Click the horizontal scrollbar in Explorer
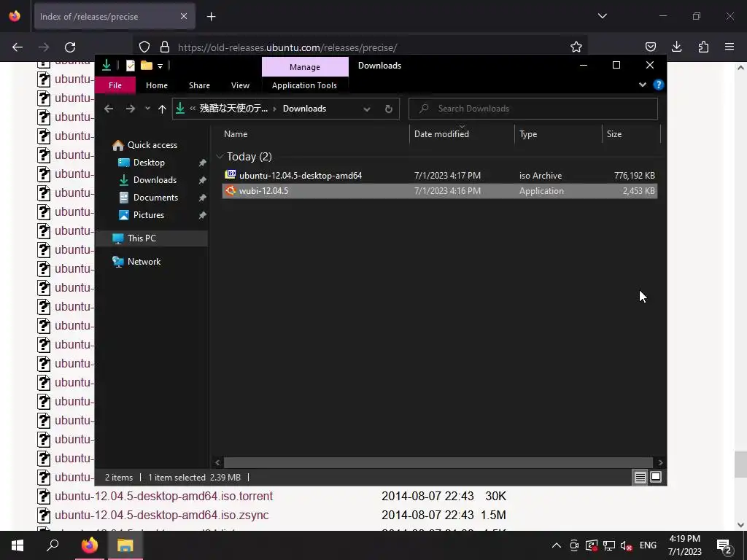The width and height of the screenshot is (747, 560). (x=438, y=462)
